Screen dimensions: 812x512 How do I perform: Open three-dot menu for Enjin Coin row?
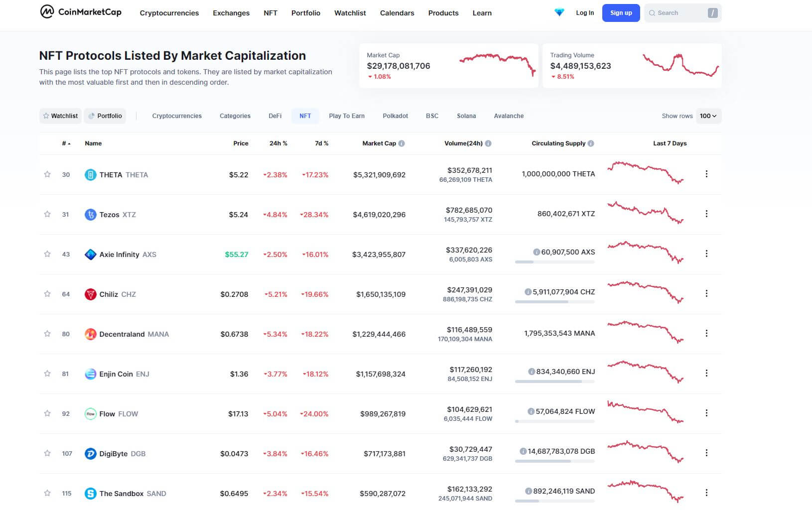pyautogui.click(x=706, y=373)
